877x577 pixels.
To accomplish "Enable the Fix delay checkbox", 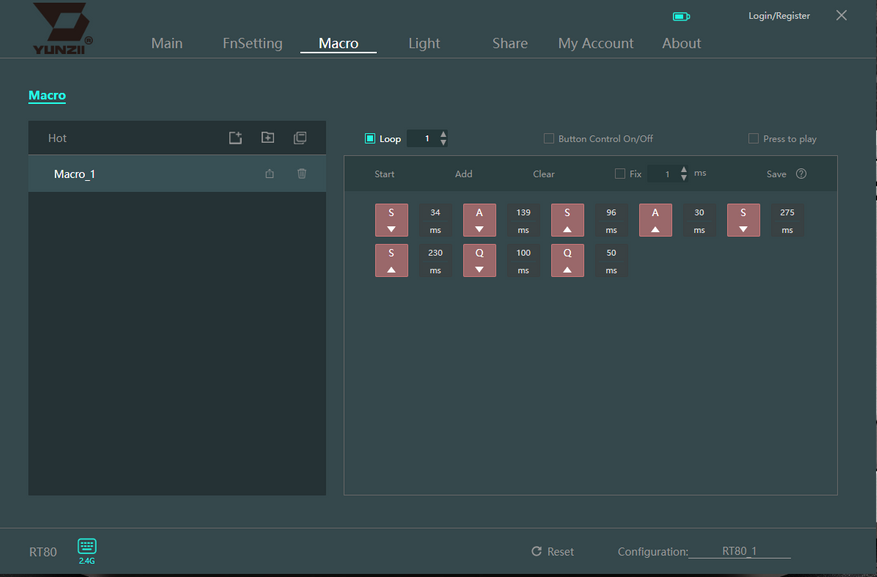I will pos(620,174).
